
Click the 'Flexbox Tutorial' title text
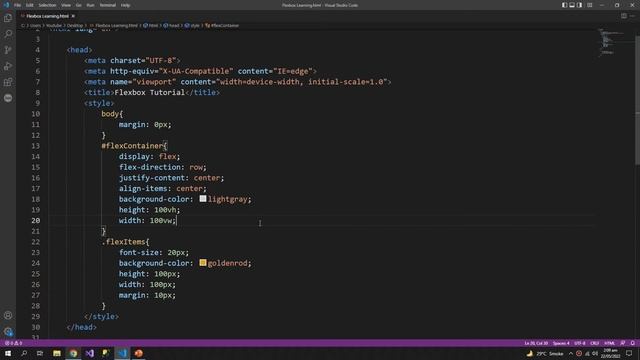coord(149,93)
